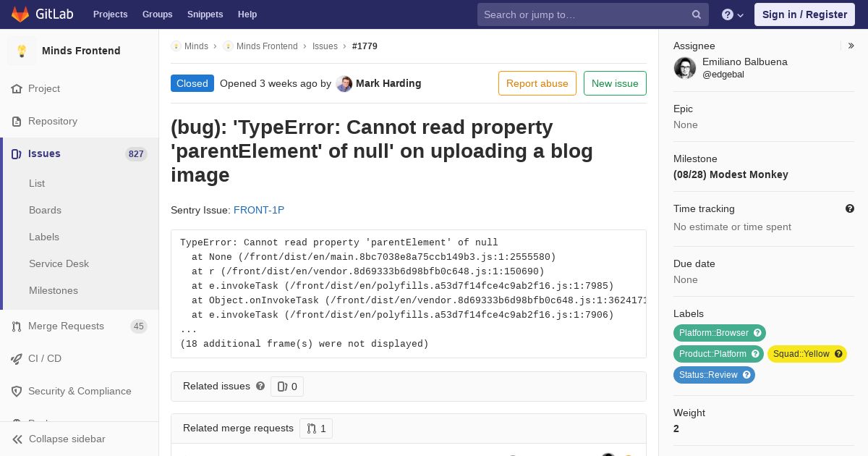Open Mark Harding's profile link
This screenshot has width=868, height=456.
point(388,84)
